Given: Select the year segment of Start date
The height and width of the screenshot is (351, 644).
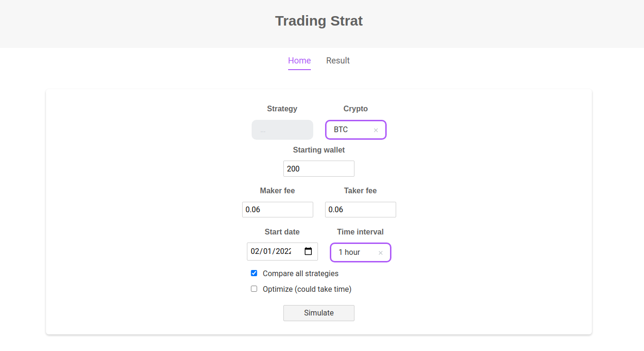Looking at the screenshot, I should 283,251.
